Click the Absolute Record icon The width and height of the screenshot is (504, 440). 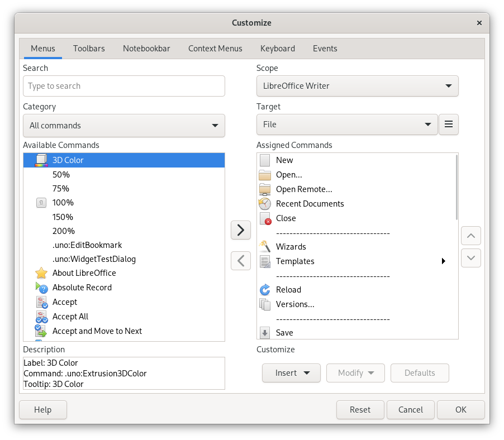41,288
